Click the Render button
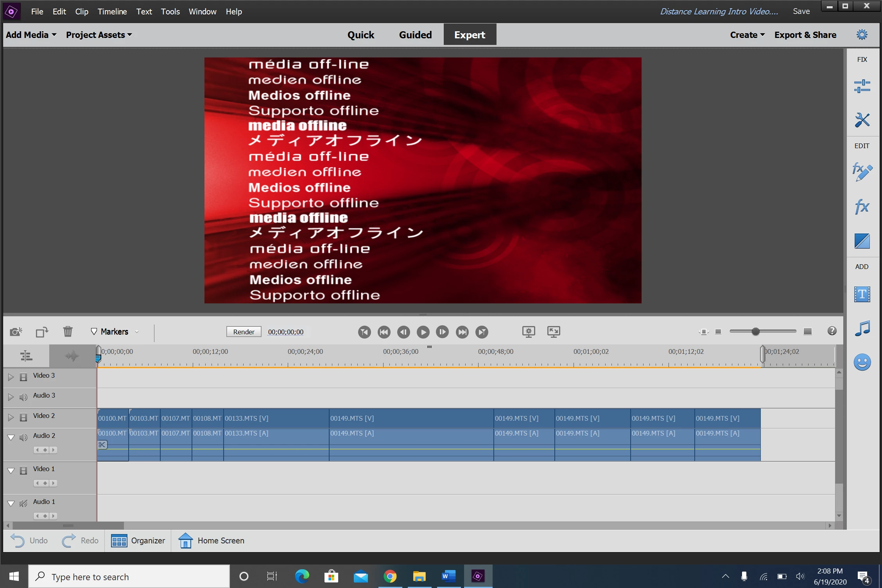 point(244,332)
